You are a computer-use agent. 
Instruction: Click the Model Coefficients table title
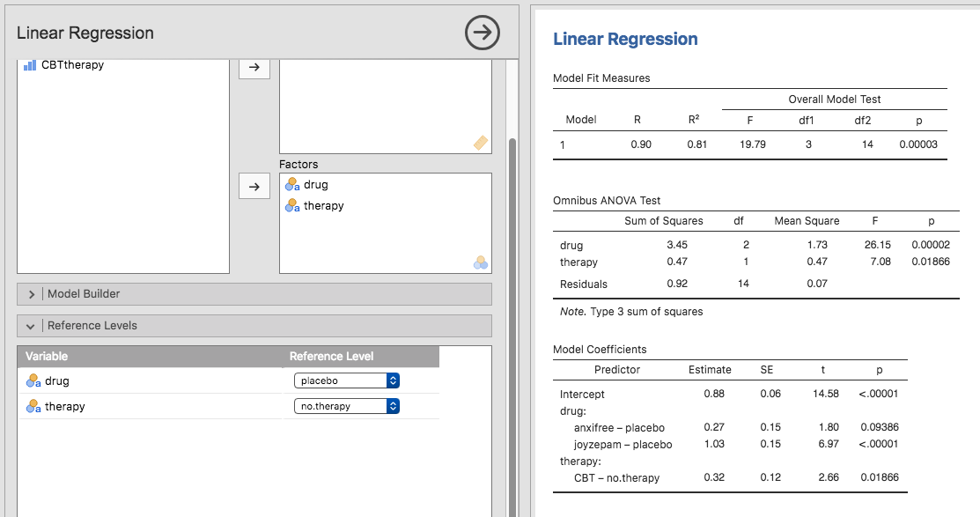[x=600, y=350]
